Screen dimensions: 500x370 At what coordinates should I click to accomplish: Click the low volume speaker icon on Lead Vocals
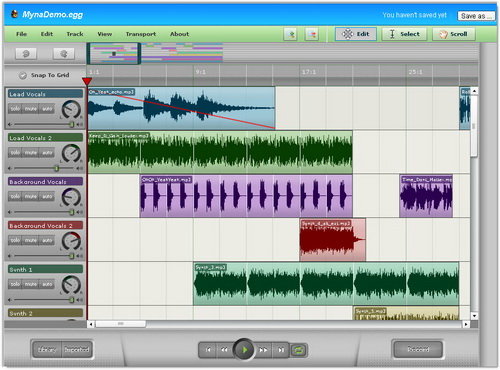(x=10, y=124)
